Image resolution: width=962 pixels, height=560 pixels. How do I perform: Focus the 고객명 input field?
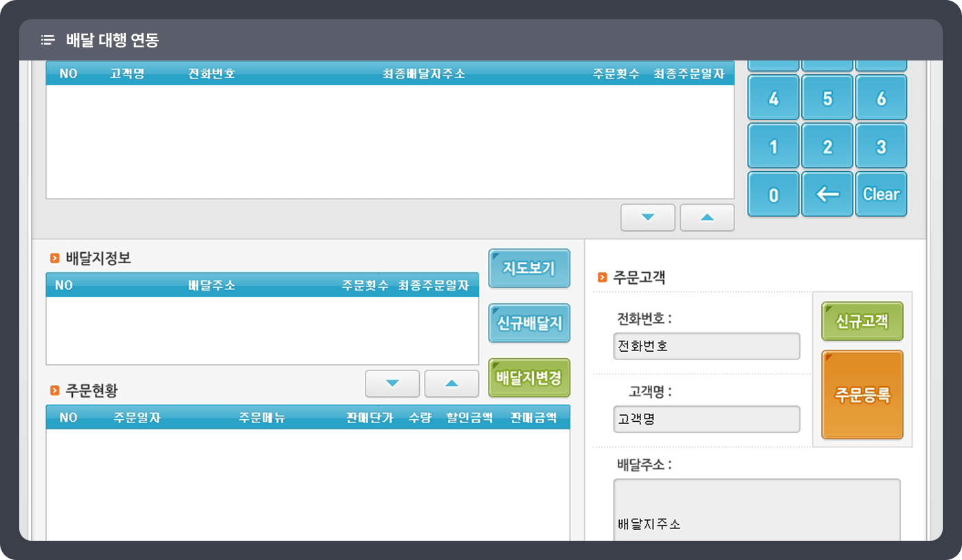(706, 419)
